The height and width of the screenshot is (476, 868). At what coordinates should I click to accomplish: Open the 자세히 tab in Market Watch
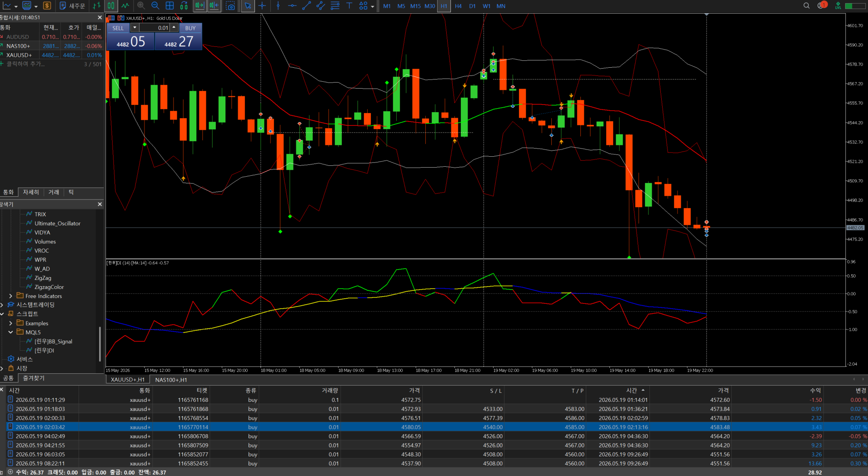pos(31,192)
